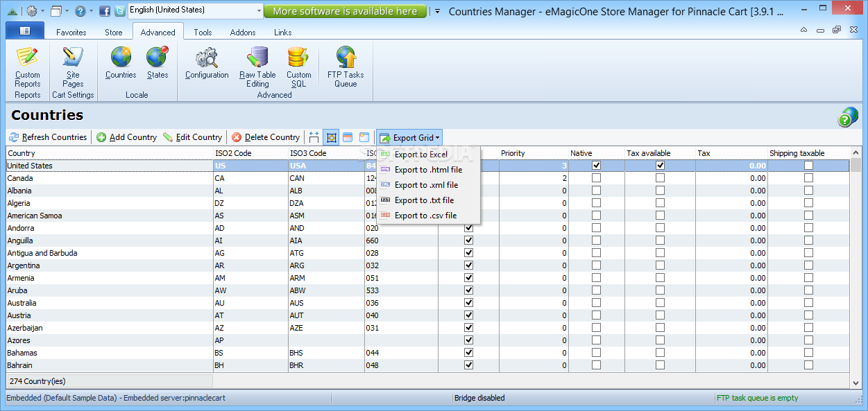This screenshot has height=411, width=868.
Task: Click More software is available here
Action: [345, 11]
